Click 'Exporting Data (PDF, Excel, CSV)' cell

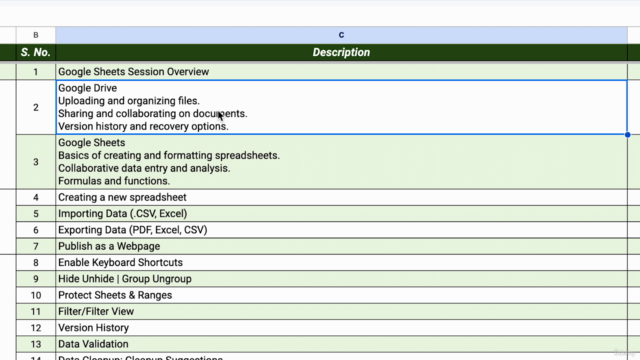(x=341, y=230)
